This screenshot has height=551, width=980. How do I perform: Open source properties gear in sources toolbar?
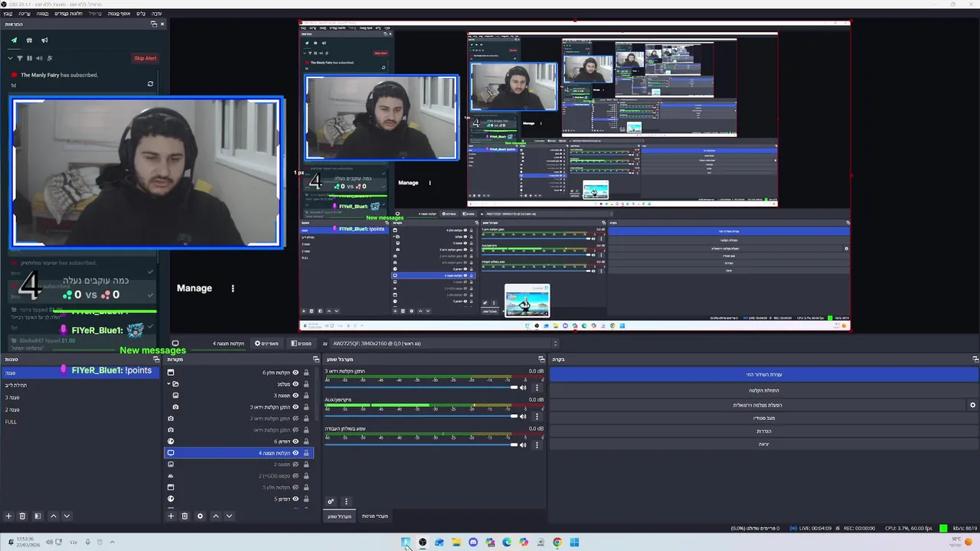pos(201,517)
